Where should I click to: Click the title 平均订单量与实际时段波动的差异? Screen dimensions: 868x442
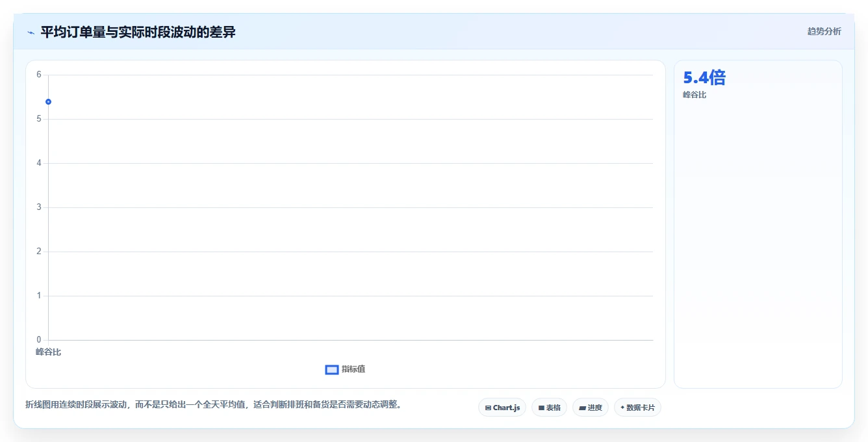click(x=138, y=32)
